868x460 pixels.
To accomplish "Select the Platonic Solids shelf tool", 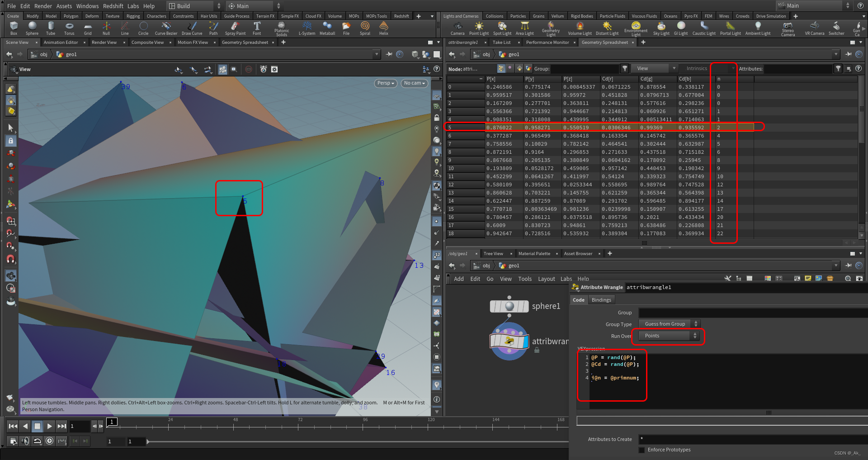I will pos(281,28).
